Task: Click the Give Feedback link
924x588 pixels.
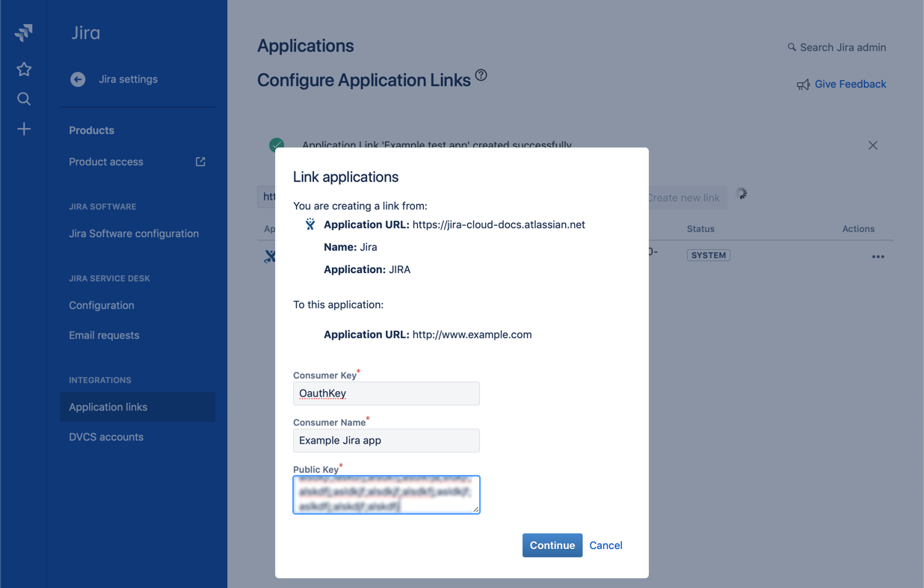Action: 850,84
